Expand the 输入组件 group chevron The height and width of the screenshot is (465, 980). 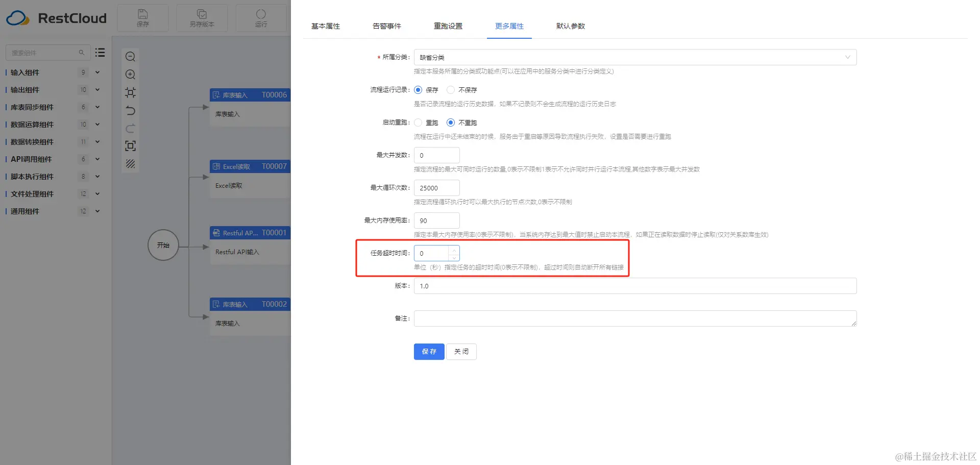coord(97,72)
